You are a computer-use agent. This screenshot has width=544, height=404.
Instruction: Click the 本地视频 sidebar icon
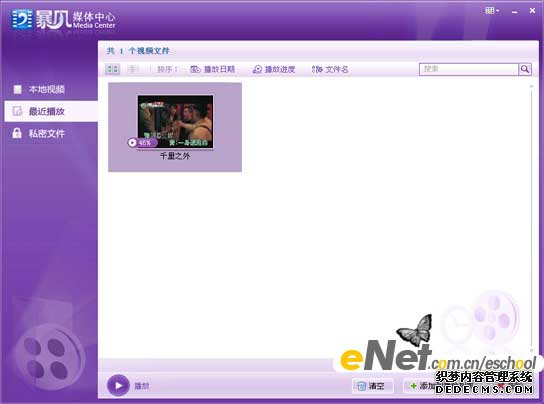click(x=17, y=90)
